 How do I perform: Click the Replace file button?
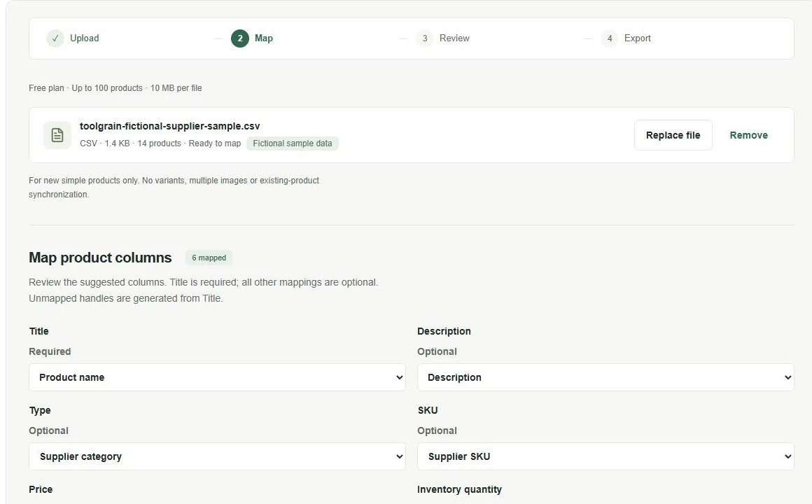point(673,135)
